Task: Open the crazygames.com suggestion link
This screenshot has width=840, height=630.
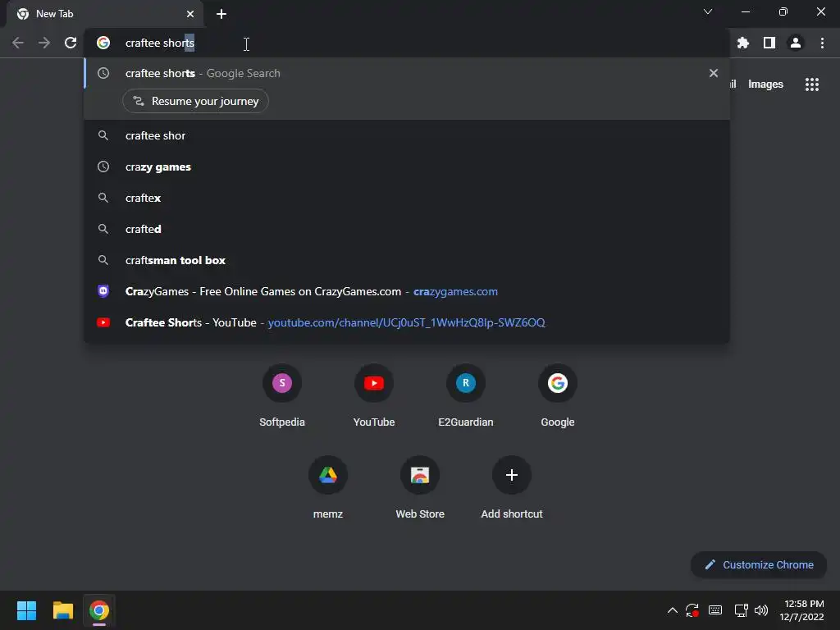Action: [x=407, y=291]
